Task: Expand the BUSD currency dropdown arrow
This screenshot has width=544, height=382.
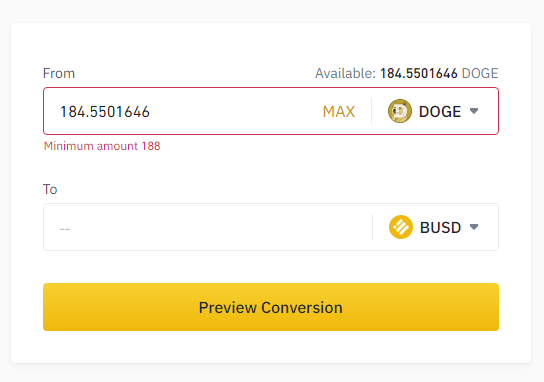Action: (x=474, y=227)
